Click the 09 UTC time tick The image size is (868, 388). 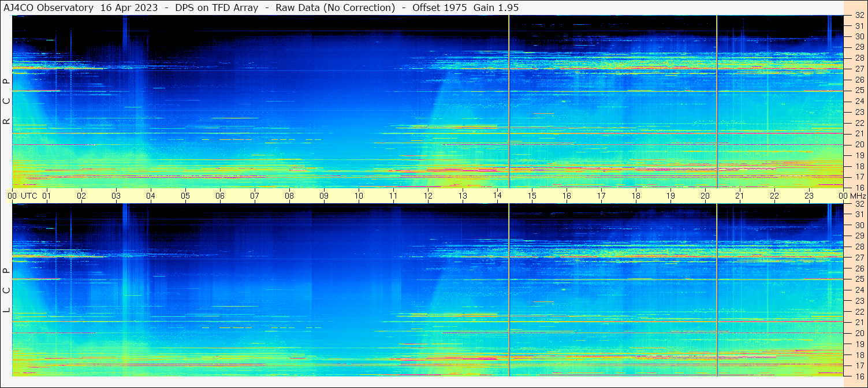pos(324,196)
